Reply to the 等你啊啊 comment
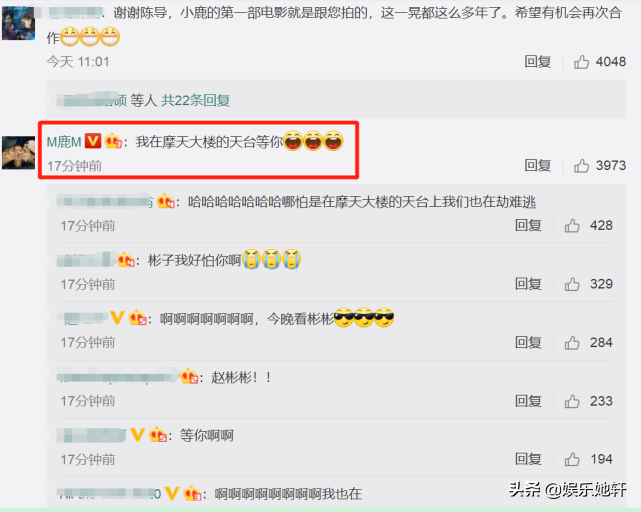The height and width of the screenshot is (512, 641). pos(528,459)
